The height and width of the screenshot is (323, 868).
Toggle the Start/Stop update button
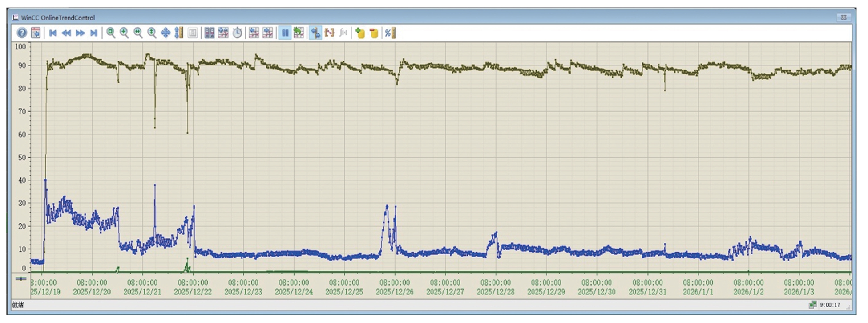coord(285,33)
